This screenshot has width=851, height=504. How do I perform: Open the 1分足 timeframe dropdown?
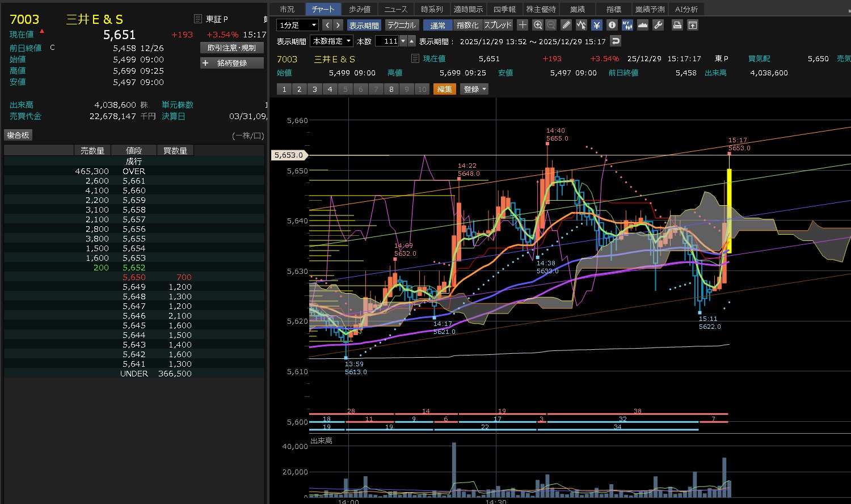297,25
